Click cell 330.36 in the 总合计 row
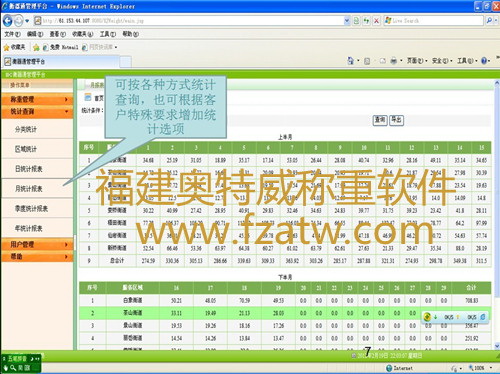This screenshot has height=374, width=500. click(x=172, y=261)
